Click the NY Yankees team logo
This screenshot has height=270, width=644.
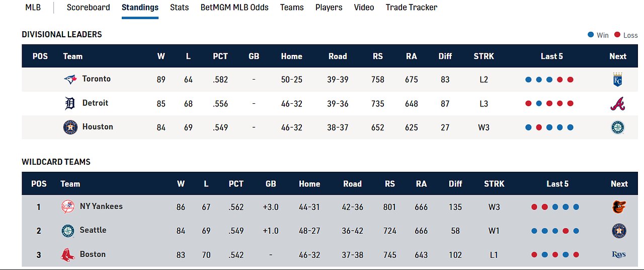coord(67,207)
